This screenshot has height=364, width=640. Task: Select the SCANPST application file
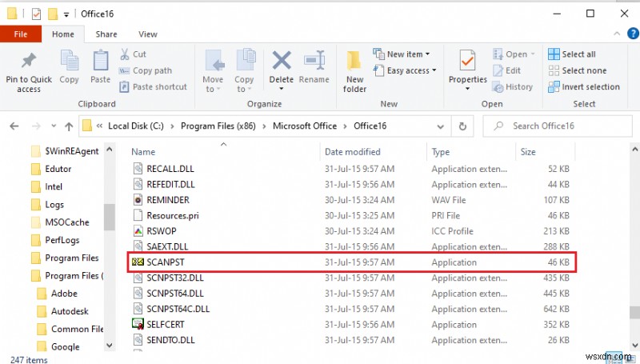[x=351, y=262]
